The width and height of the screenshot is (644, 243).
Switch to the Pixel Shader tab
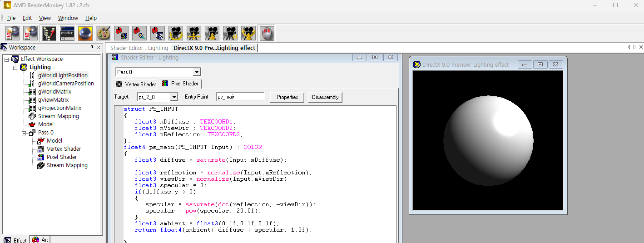point(180,84)
